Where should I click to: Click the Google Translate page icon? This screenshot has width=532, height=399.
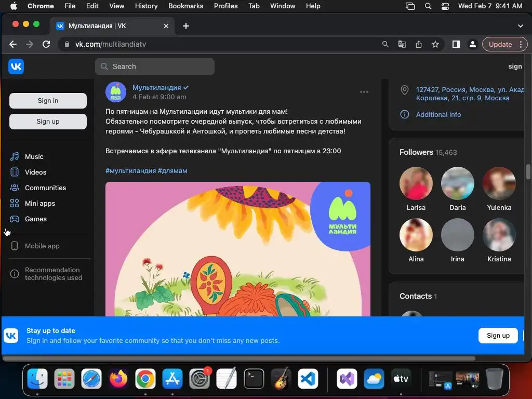(x=402, y=44)
